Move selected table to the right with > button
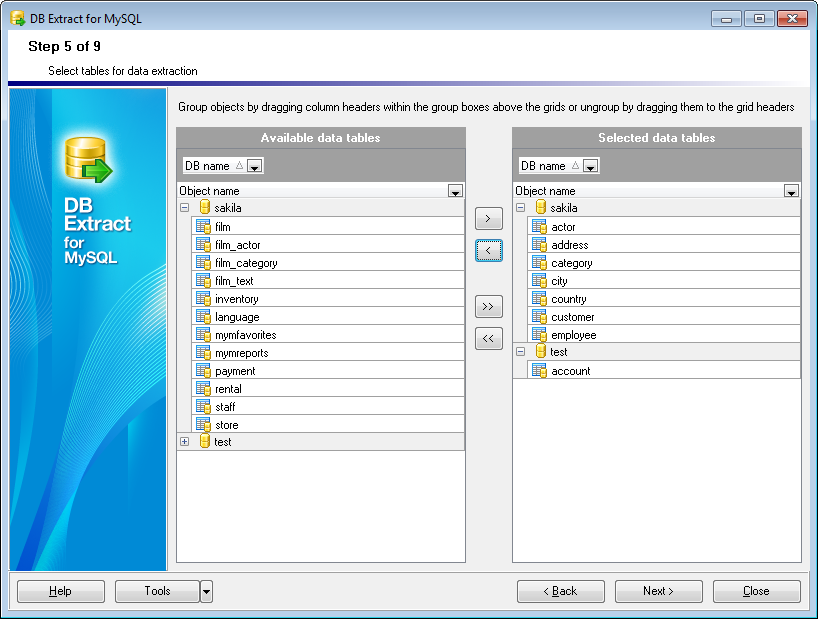818x619 pixels. [488, 218]
